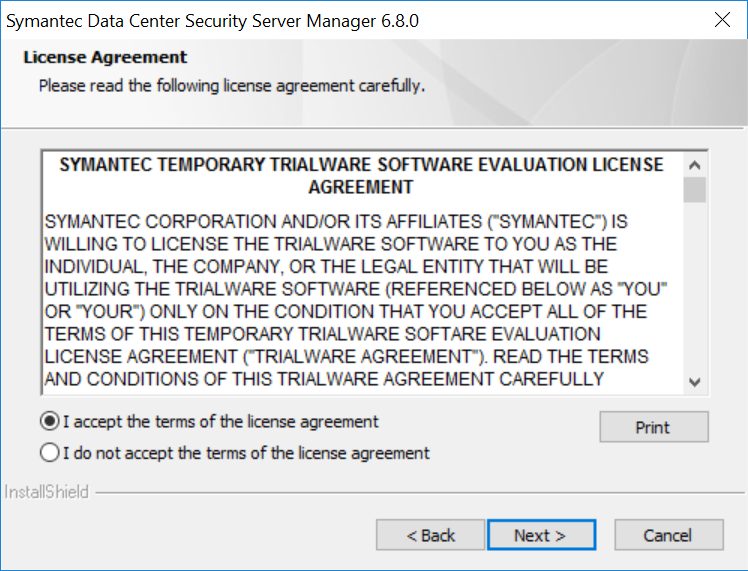Click the InstallShield label

(x=47, y=492)
